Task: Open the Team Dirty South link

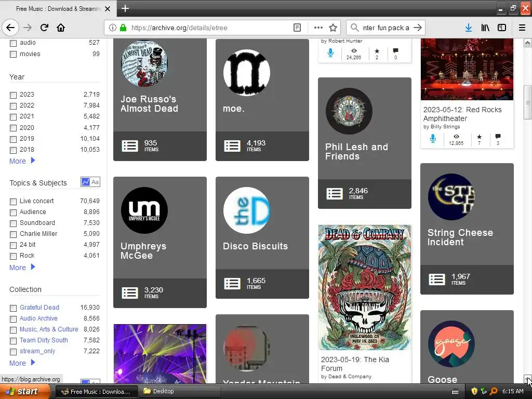Action: point(44,340)
